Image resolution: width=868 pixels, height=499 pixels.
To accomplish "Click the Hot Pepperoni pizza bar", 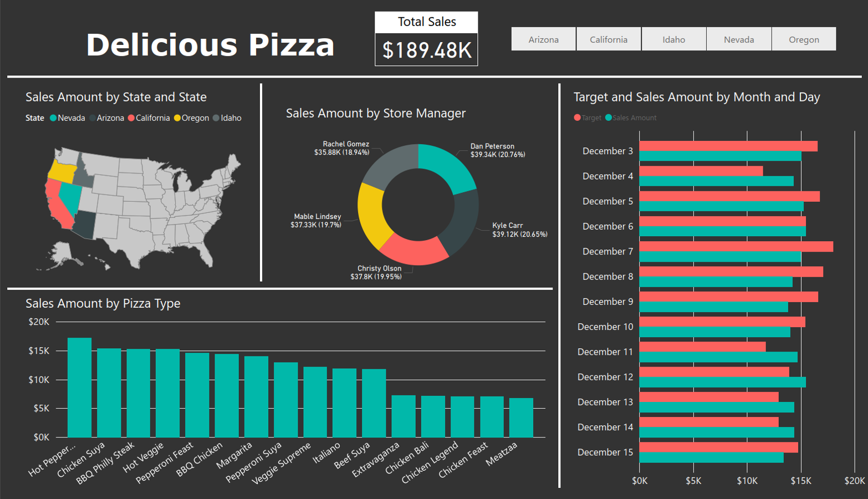I will tap(79, 388).
